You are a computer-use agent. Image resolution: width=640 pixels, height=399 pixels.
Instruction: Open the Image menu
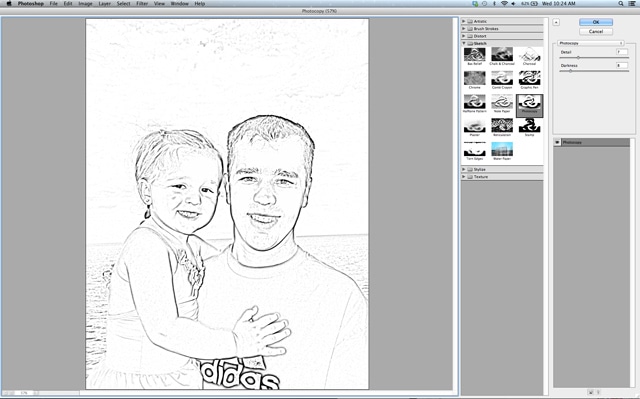(85, 3)
